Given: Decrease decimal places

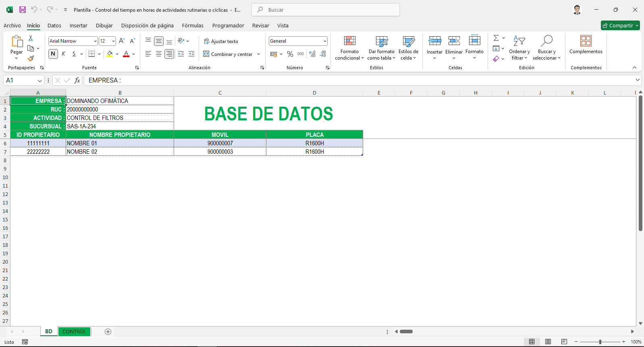Looking at the screenshot, I should click(323, 54).
